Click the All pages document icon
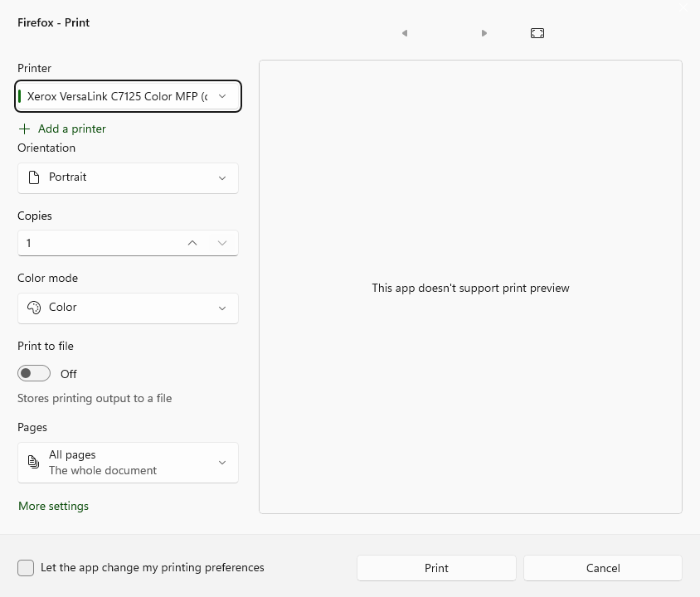 tap(33, 462)
